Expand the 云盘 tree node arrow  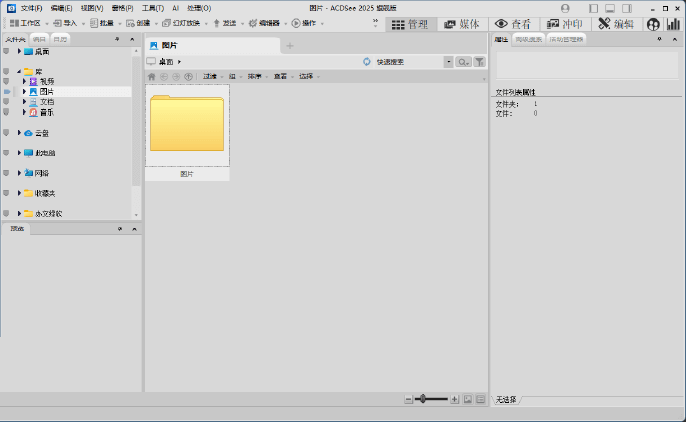[x=19, y=133]
